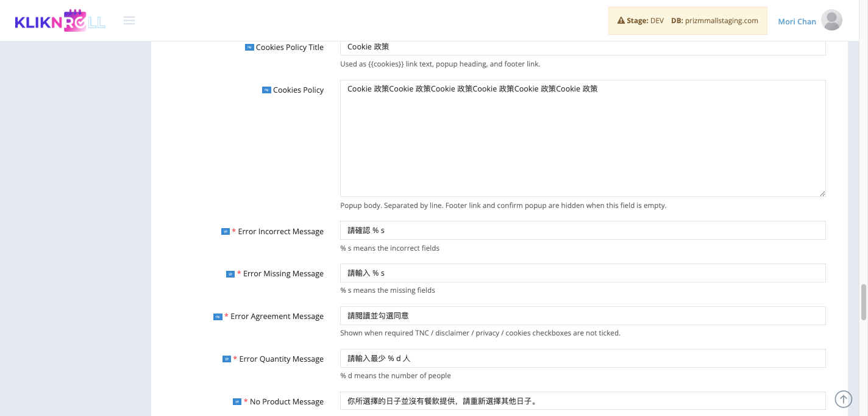Click the 'Stage: DEV' banner text
This screenshot has width=868, height=416.
point(645,21)
